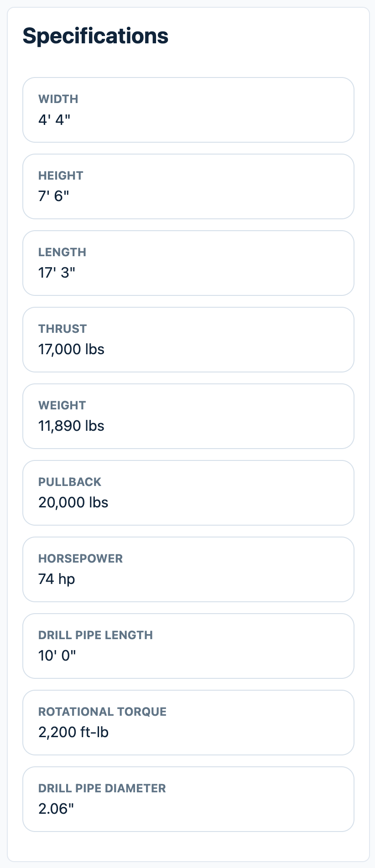Select the 7' 6" height value
Screen dimensions: 375x868
[x=54, y=196]
